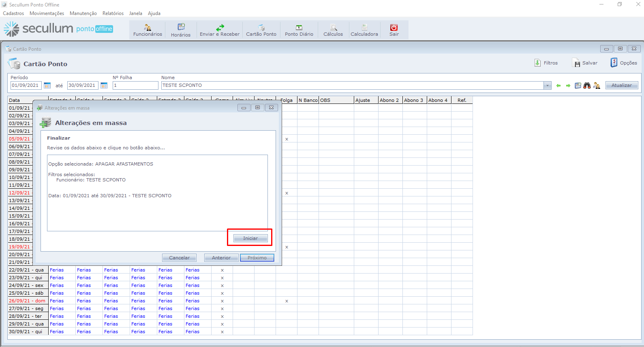Go to next employee with right green arrow
644x347 pixels.
568,86
